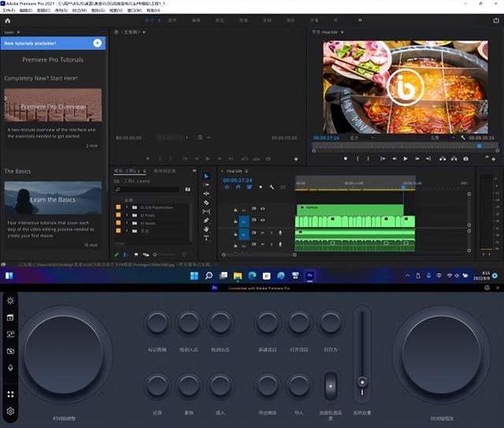The width and height of the screenshot is (504, 428).
Task: Show the workspace overflow chevron menu
Action: 361,20
